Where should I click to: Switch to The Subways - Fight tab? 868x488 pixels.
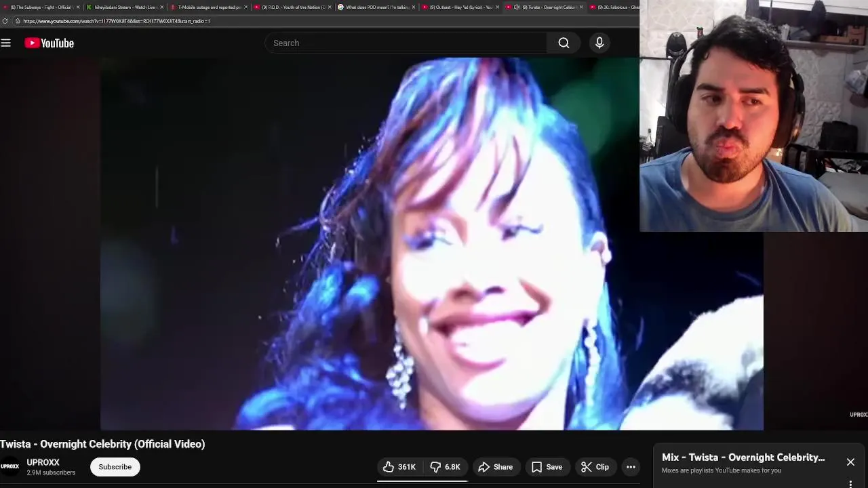(41, 7)
